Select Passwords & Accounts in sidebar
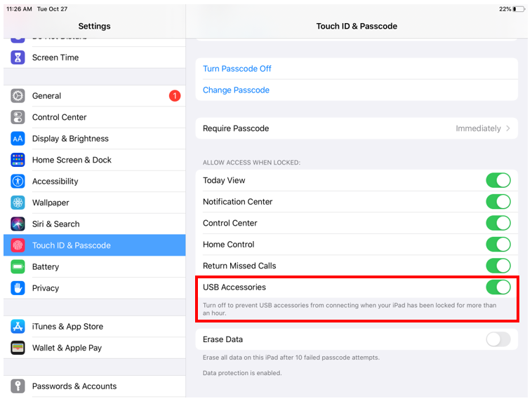532x401 pixels. pyautogui.click(x=74, y=386)
